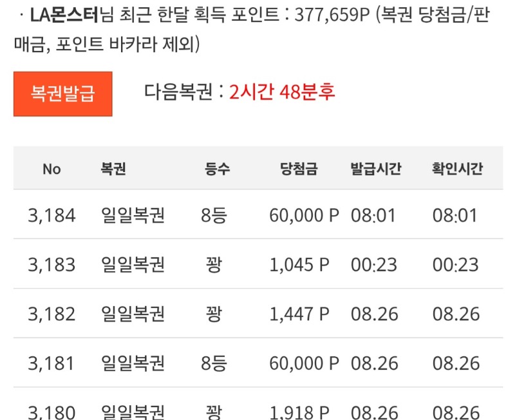Click the 당첨금 column header

click(299, 169)
